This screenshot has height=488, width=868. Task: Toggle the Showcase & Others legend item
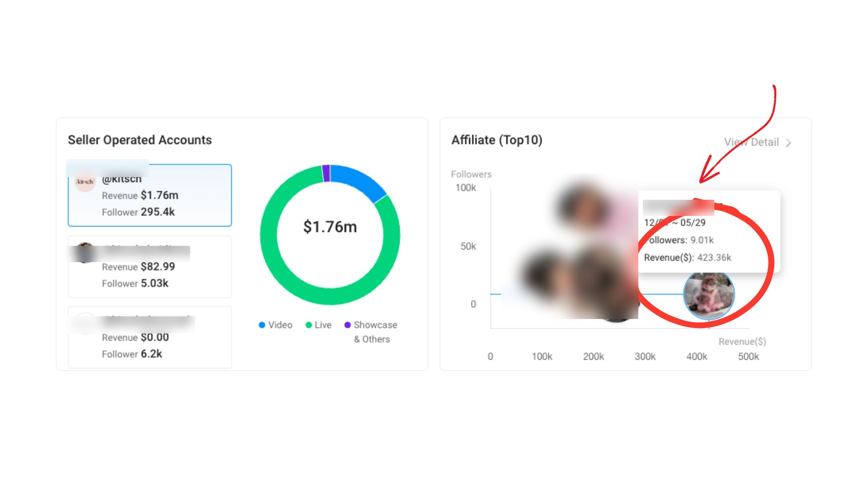point(371,332)
